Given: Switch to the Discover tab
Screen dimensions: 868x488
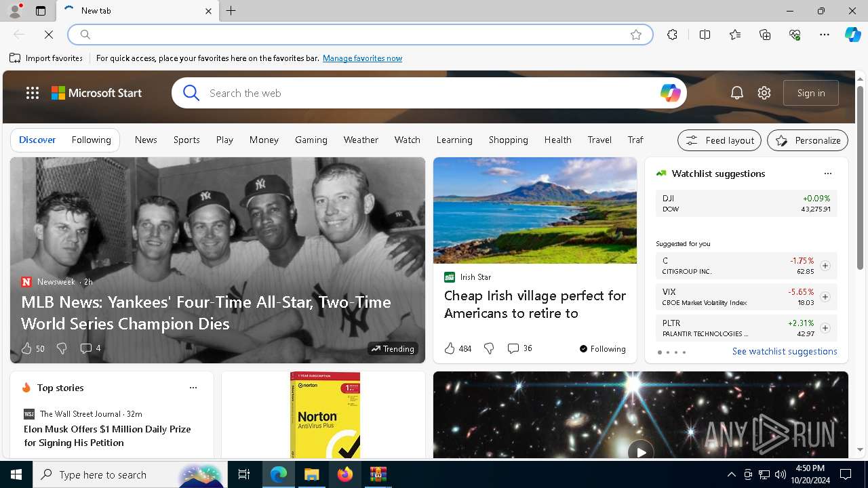Looking at the screenshot, I should [x=37, y=140].
